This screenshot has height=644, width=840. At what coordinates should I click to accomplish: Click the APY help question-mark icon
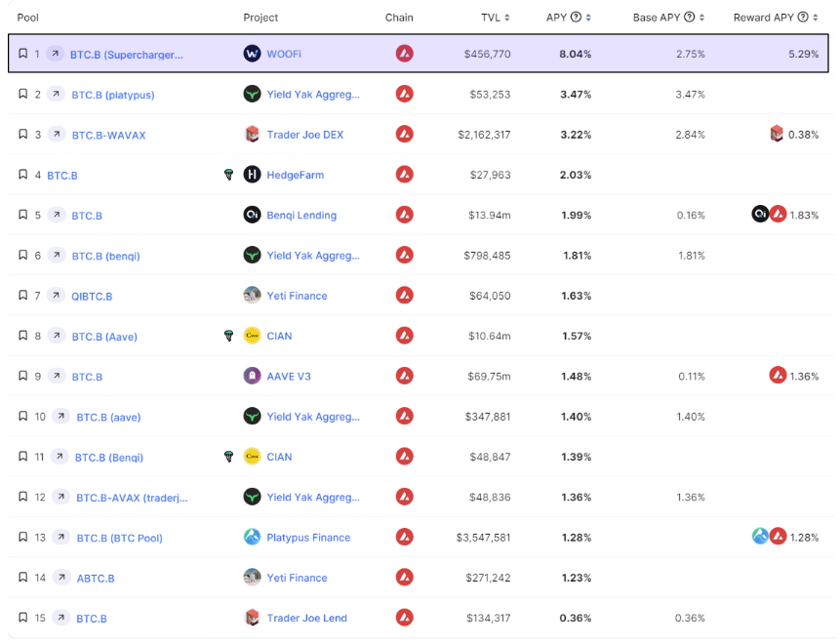(x=576, y=18)
